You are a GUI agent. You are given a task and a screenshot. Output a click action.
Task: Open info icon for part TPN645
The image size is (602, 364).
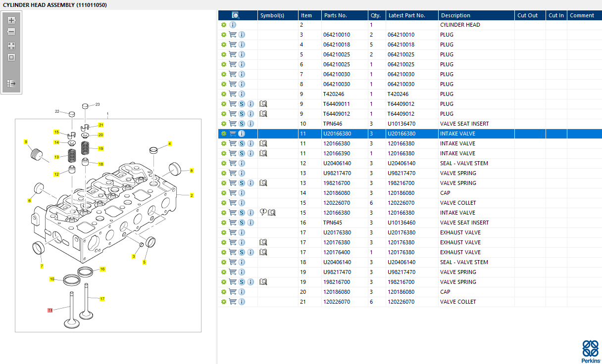pyautogui.click(x=251, y=223)
